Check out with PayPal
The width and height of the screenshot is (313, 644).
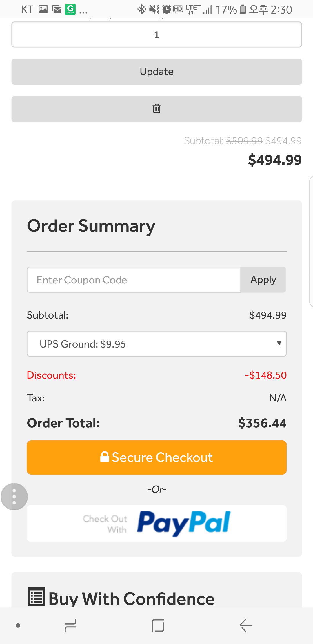click(x=156, y=523)
